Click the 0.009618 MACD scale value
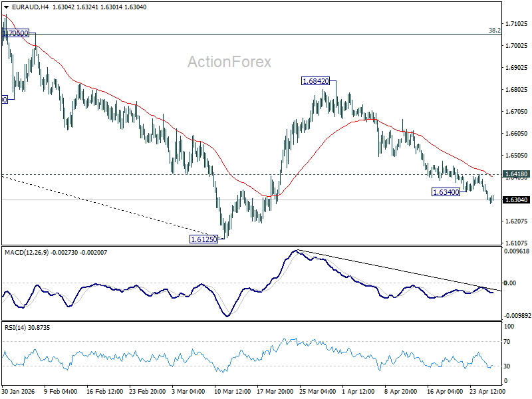532x399 pixels. click(517, 251)
